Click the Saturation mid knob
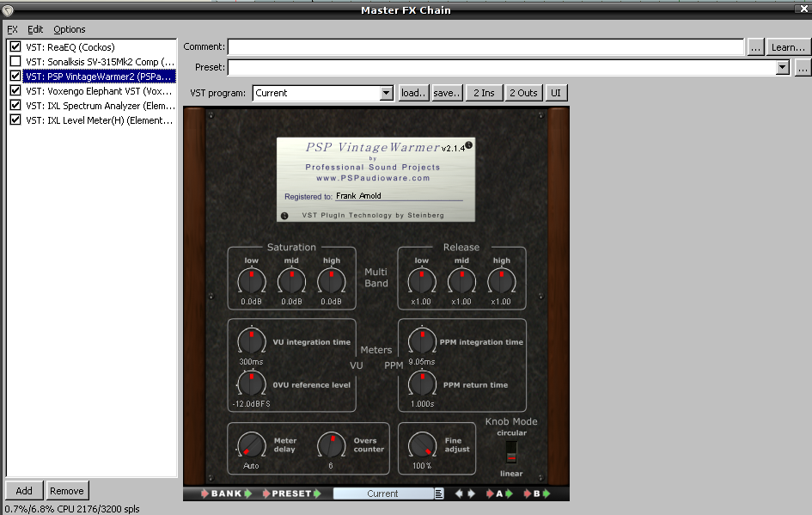Viewport: 812px width, 515px height. point(291,281)
